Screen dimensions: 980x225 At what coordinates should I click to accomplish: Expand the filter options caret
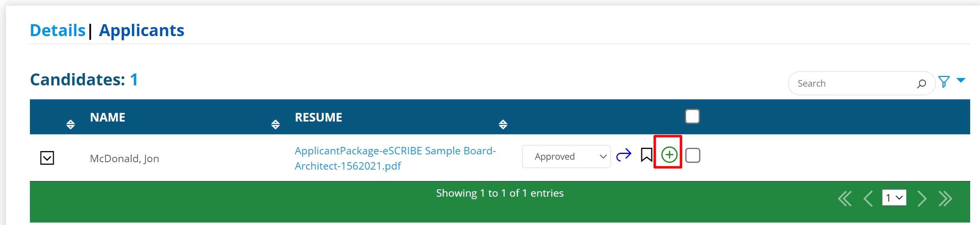tap(961, 80)
